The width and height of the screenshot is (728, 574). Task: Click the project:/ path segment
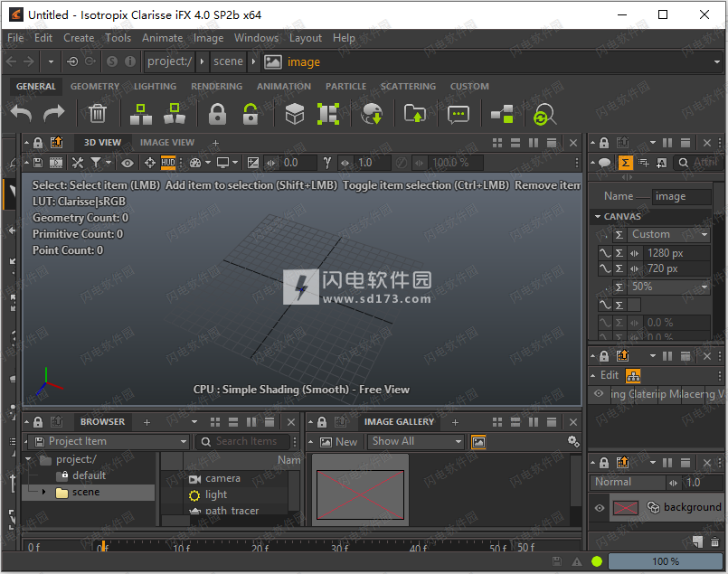tap(169, 61)
